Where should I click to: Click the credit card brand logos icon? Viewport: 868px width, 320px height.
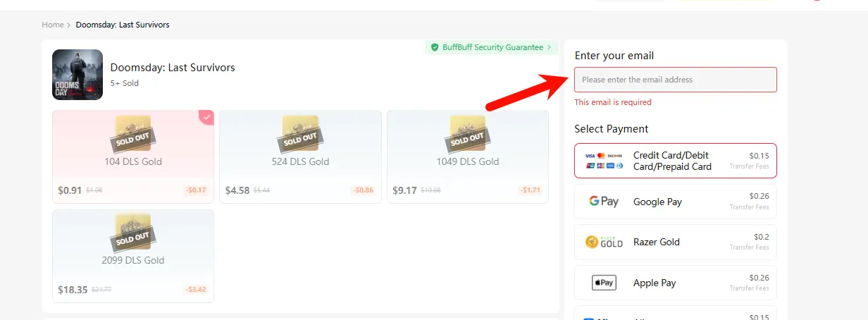point(604,161)
